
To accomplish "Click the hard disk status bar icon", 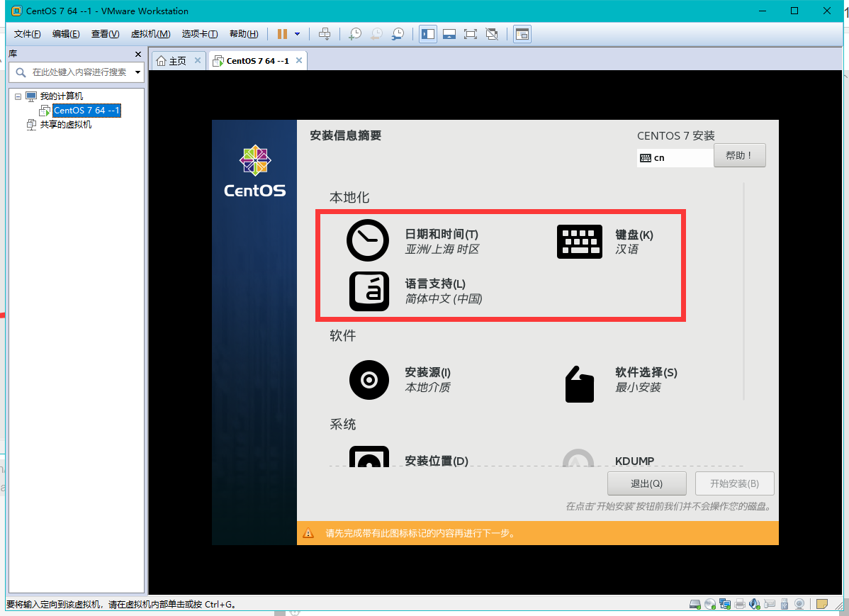I will pyautogui.click(x=695, y=604).
